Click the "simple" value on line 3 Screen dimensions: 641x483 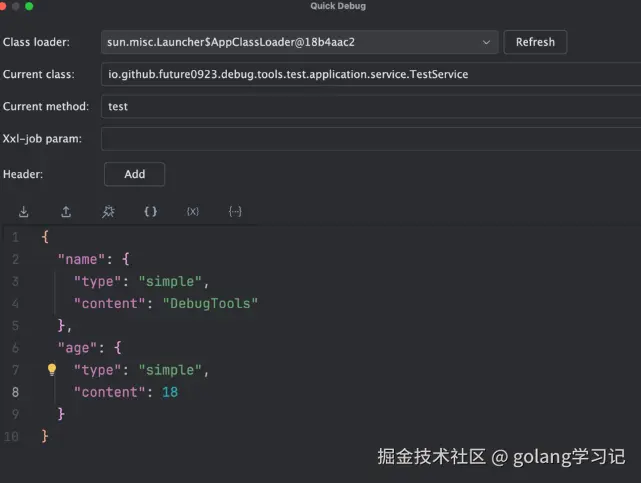170,281
